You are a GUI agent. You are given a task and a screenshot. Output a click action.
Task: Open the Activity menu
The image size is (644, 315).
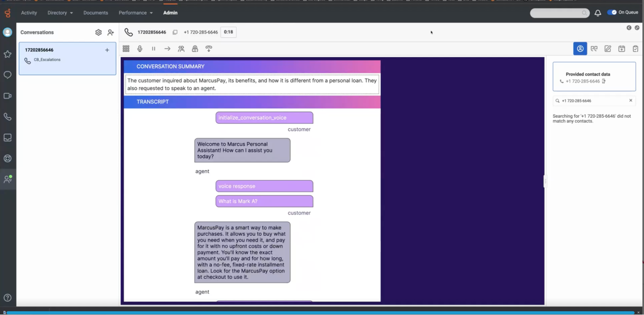pyautogui.click(x=29, y=13)
